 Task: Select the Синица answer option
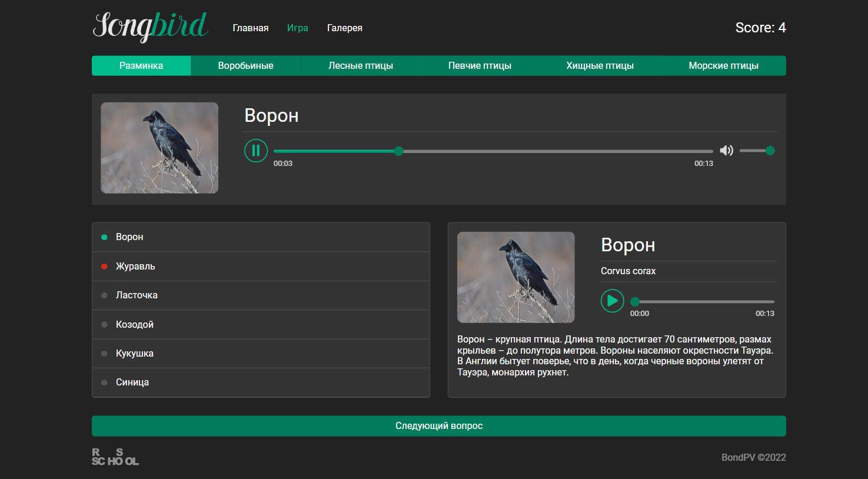click(133, 382)
